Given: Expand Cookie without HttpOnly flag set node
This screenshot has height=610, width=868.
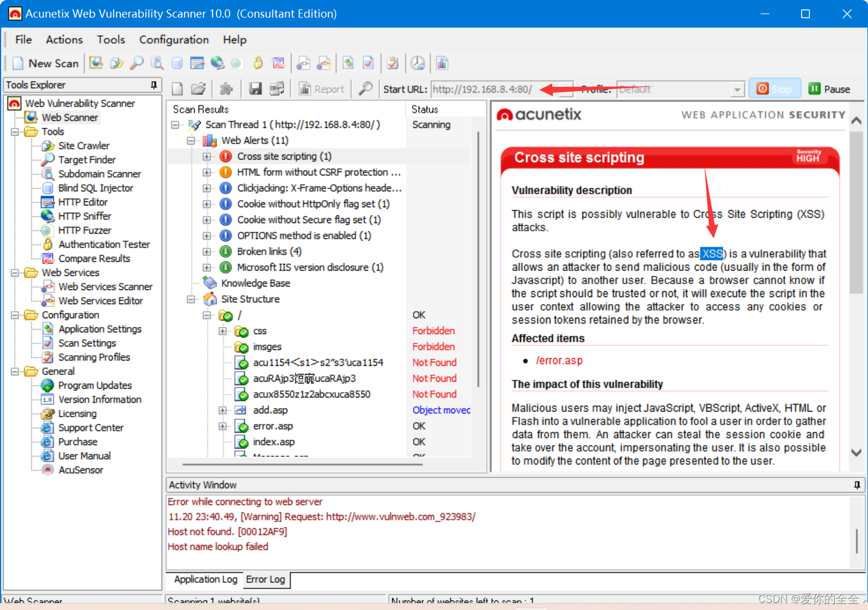Looking at the screenshot, I should (207, 204).
